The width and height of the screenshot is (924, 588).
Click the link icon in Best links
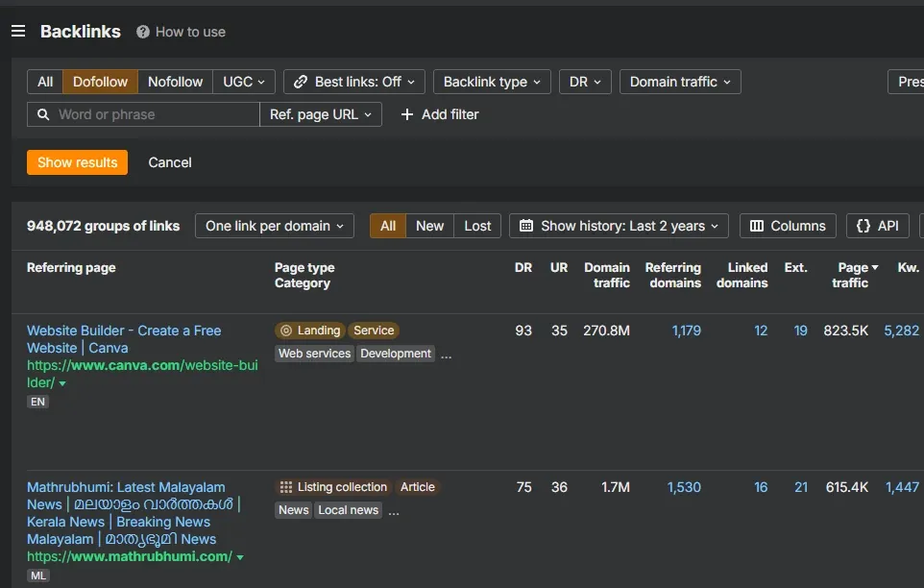click(301, 82)
